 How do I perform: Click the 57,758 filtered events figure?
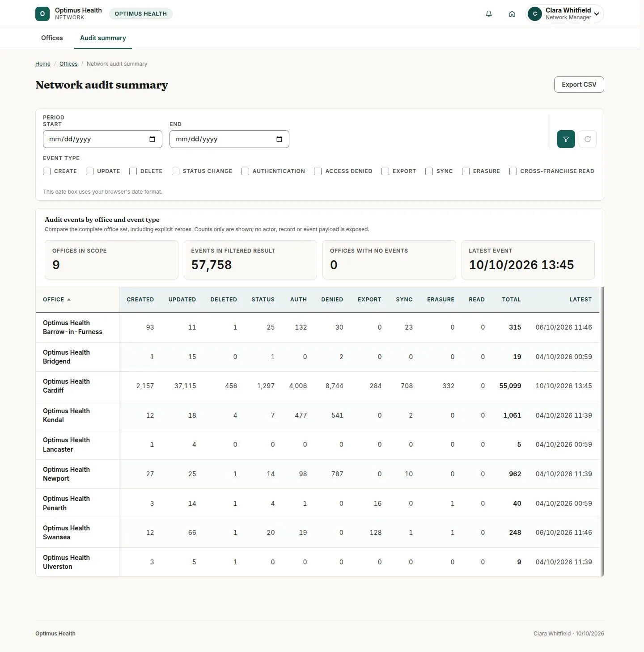coord(212,265)
